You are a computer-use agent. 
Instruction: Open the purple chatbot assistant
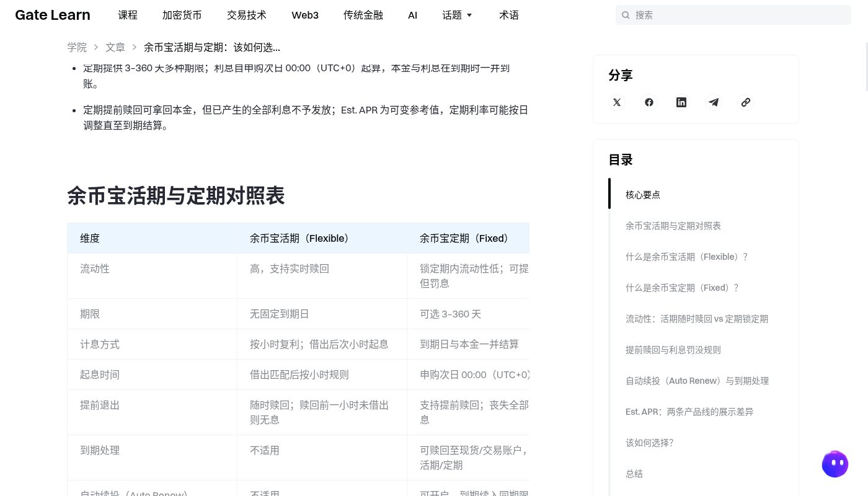[835, 464]
